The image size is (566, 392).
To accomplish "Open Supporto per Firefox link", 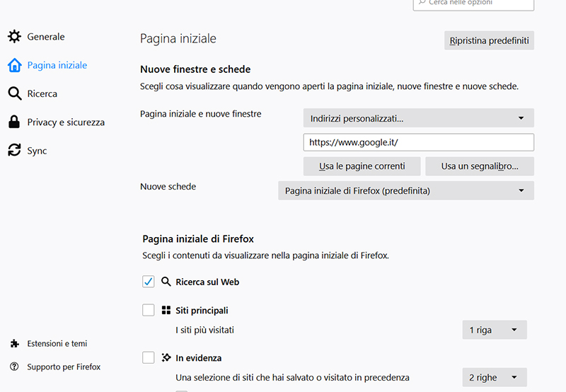I will click(x=64, y=367).
